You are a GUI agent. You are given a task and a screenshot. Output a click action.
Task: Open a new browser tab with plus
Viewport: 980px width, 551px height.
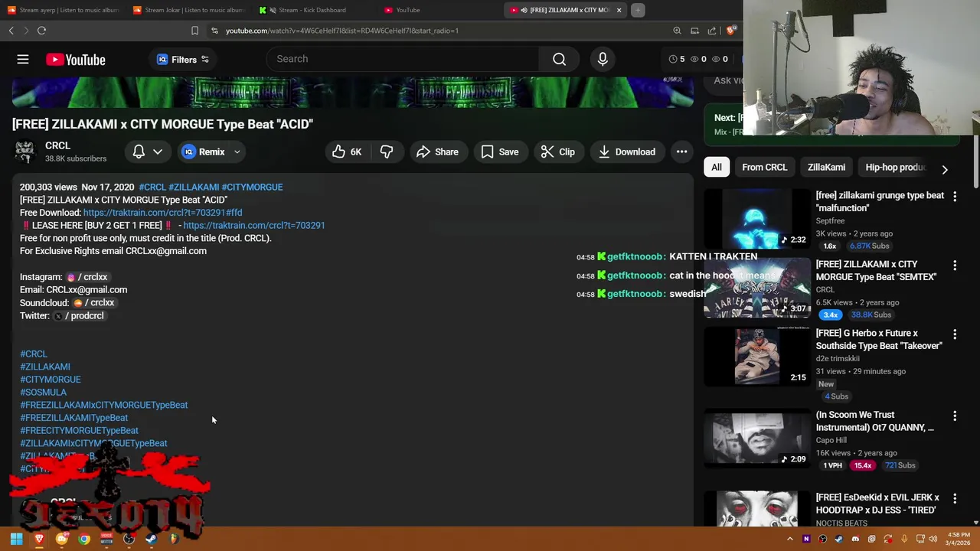637,10
